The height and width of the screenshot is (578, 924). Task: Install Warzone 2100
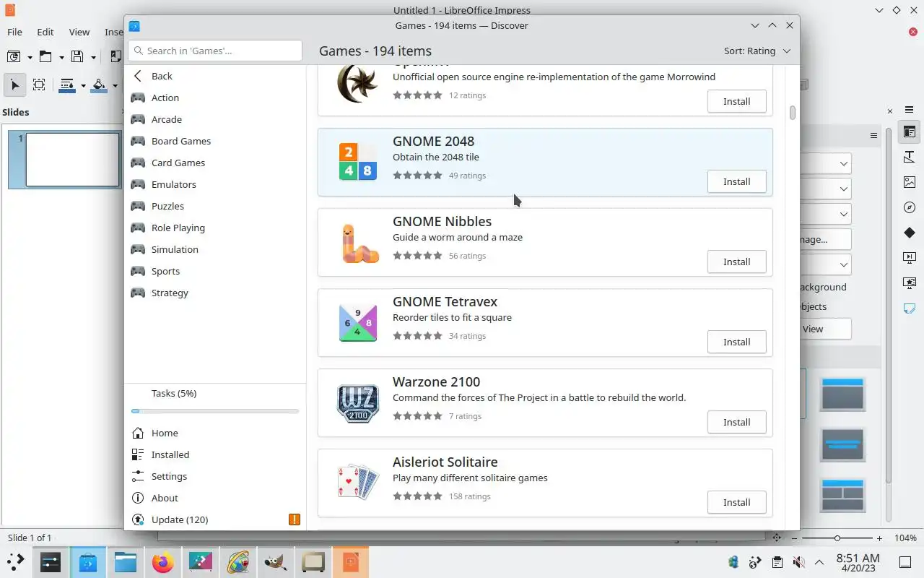(x=736, y=422)
